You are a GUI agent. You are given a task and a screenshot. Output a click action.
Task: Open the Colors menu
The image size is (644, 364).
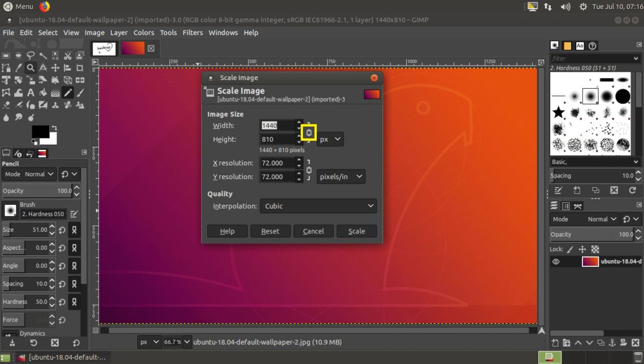coord(143,33)
